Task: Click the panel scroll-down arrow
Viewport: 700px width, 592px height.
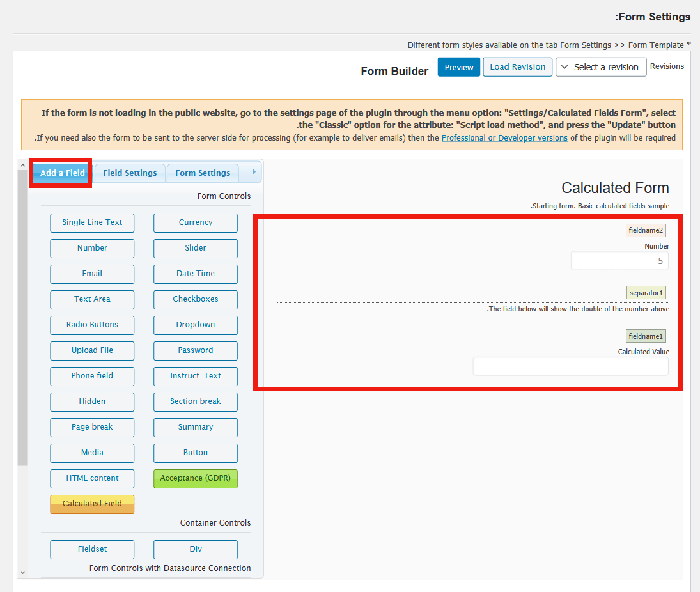Action: click(x=23, y=572)
